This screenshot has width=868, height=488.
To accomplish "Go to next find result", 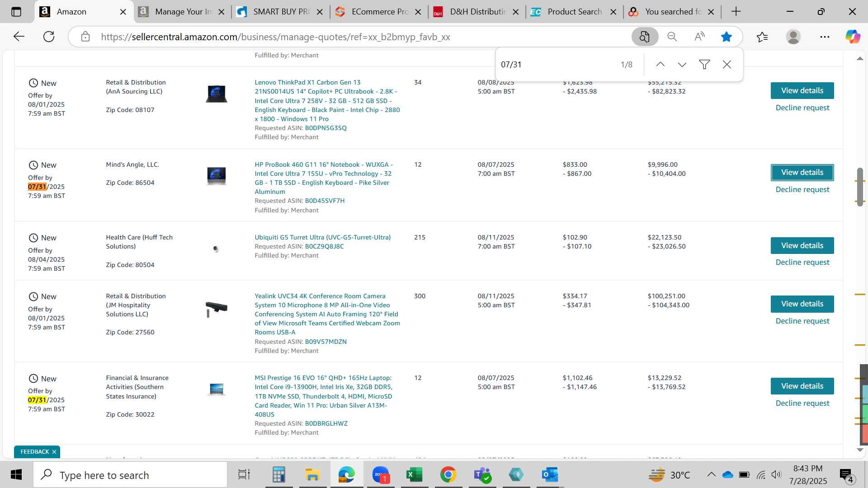I will [x=682, y=65].
